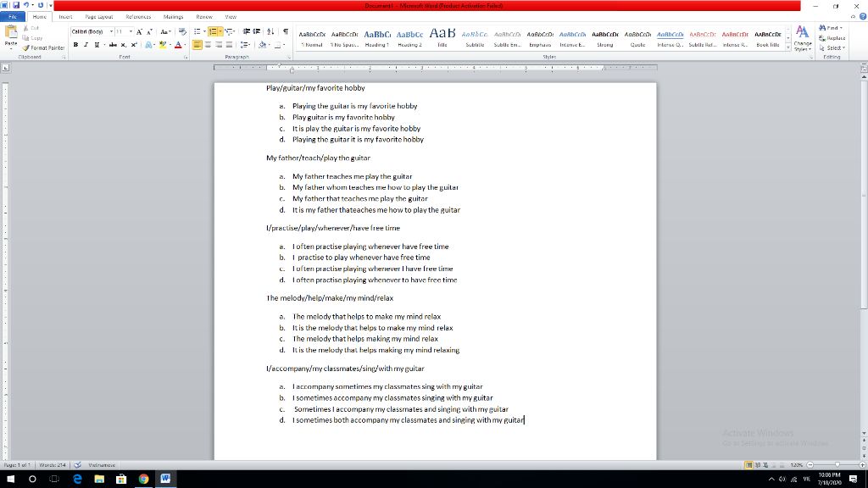The height and width of the screenshot is (488, 868).
Task: Toggle align text right
Action: point(219,45)
